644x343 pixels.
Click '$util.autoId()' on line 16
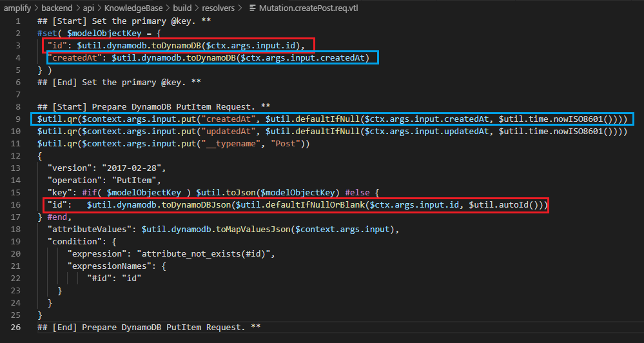click(x=503, y=205)
